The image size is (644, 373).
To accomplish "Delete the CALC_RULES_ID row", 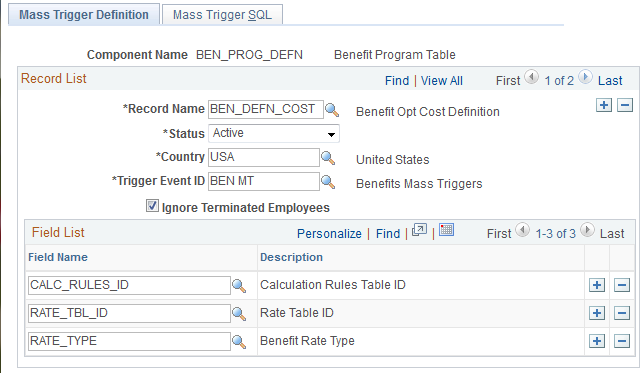I will click(622, 285).
